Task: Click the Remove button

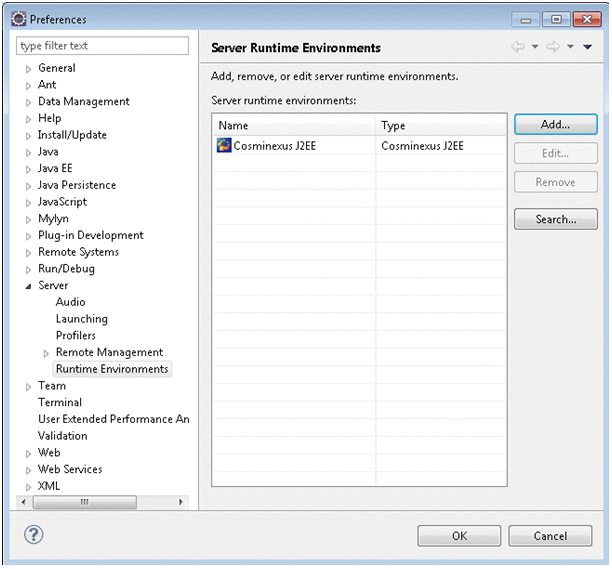Action: (555, 182)
